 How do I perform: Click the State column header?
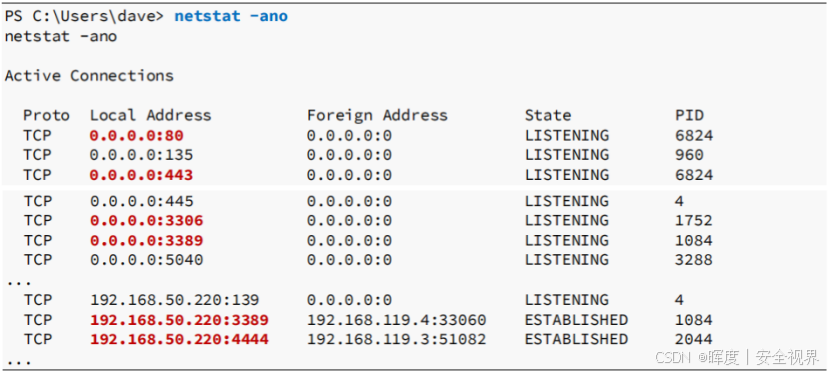[x=548, y=116]
